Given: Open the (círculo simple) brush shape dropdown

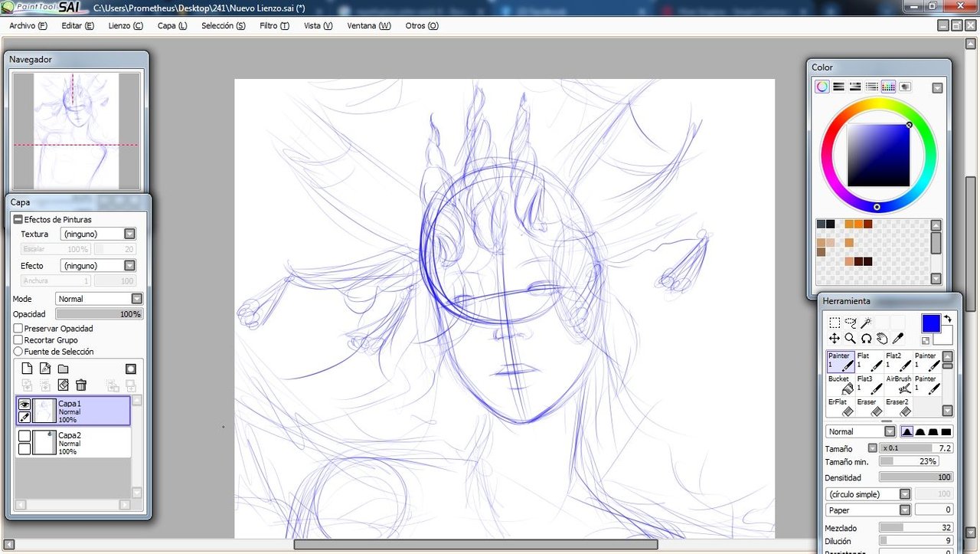Looking at the screenshot, I should pos(868,494).
